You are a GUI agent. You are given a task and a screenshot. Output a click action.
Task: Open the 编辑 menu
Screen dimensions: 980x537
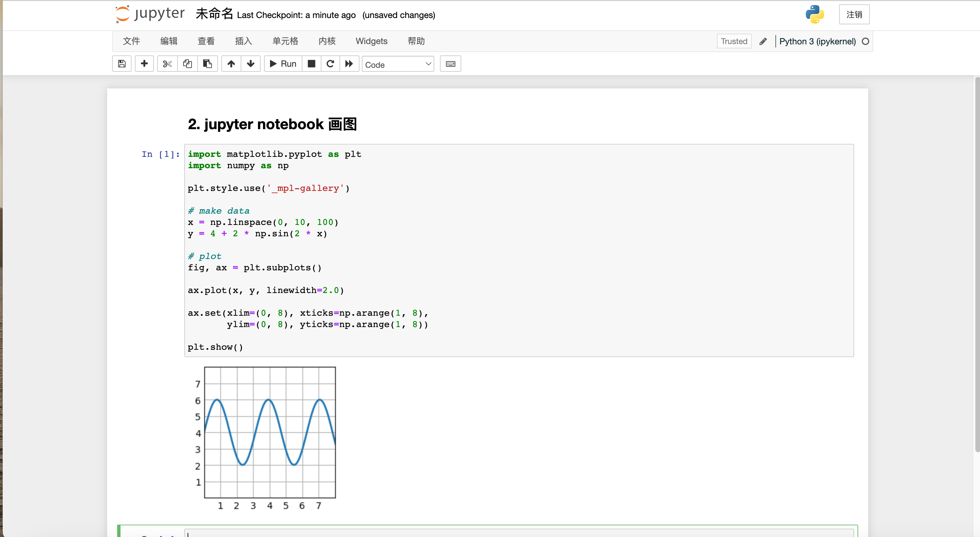click(167, 41)
